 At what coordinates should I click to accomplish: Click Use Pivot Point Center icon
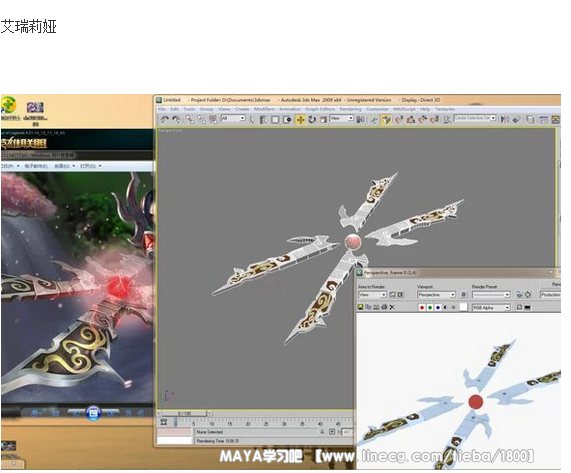360,119
